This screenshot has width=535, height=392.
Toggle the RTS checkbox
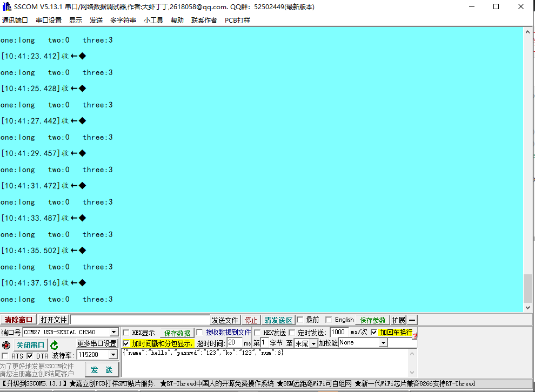pyautogui.click(x=4, y=356)
